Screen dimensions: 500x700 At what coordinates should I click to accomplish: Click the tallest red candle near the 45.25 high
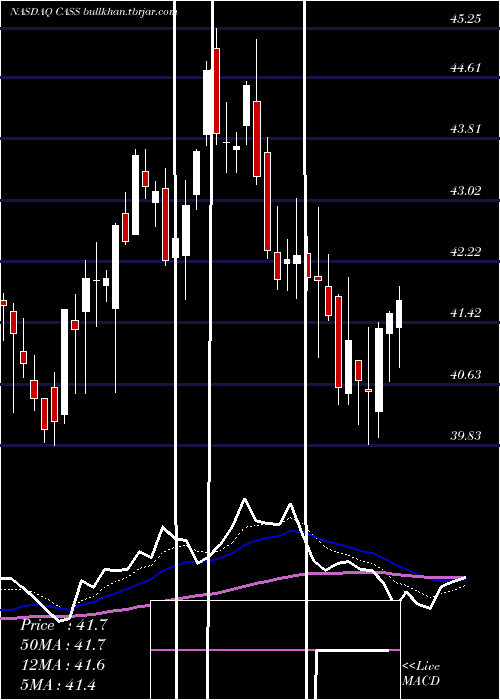(217, 91)
